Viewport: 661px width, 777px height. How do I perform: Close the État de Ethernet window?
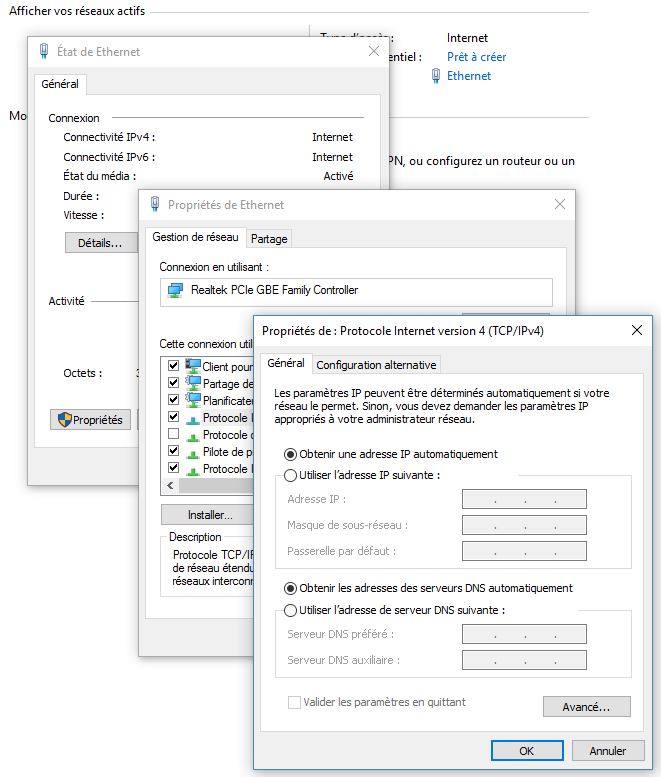tap(374, 51)
